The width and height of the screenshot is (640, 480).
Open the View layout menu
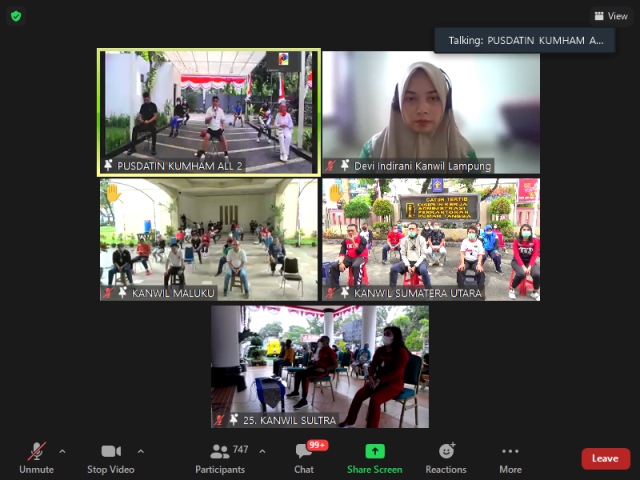click(610, 16)
